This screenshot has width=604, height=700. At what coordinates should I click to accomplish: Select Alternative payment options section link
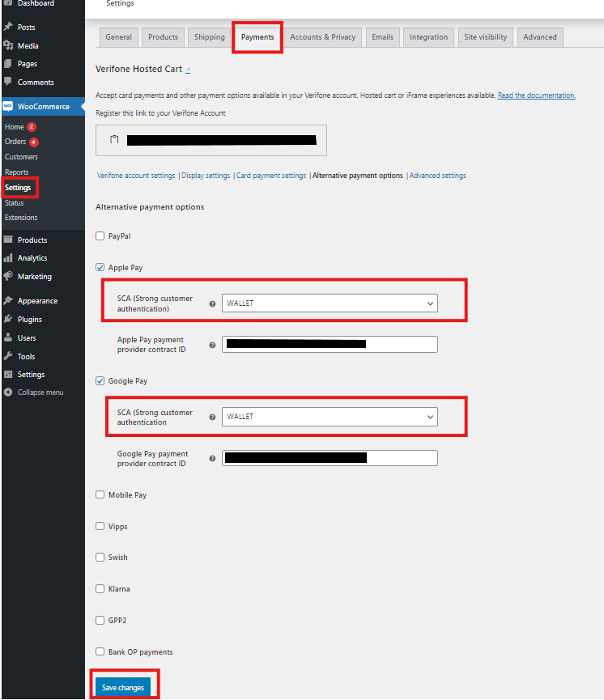[357, 176]
